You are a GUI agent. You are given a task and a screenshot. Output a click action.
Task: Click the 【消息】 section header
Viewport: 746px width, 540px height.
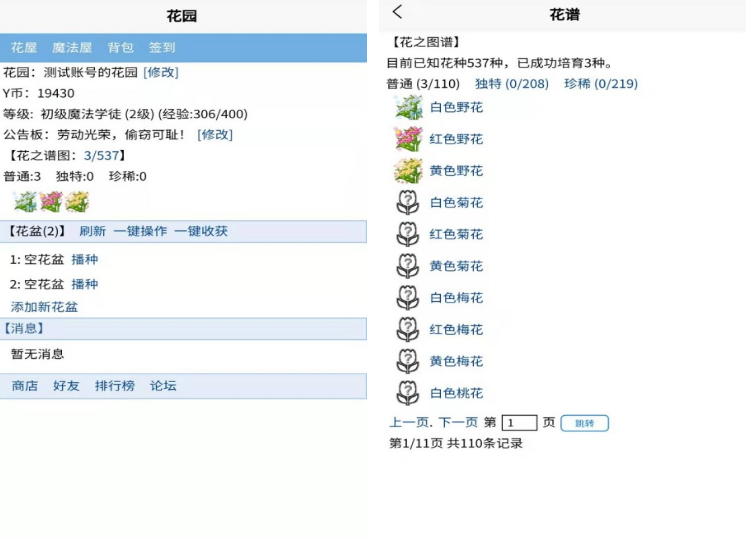tap(183, 328)
